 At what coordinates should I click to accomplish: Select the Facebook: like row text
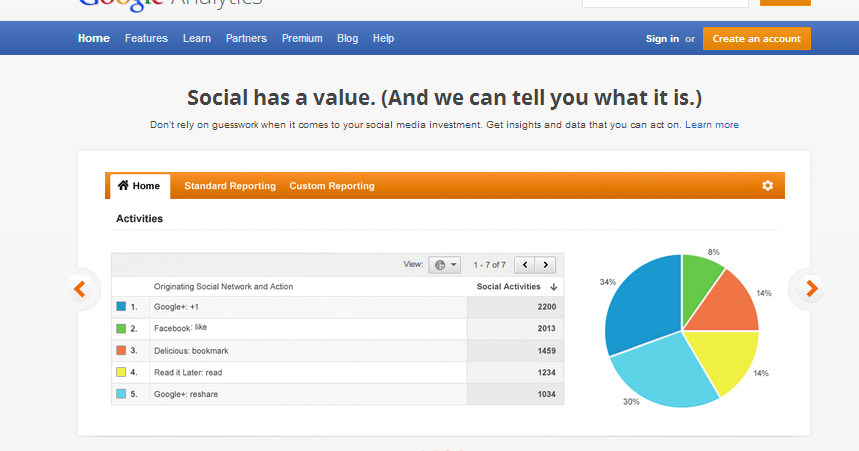click(180, 328)
